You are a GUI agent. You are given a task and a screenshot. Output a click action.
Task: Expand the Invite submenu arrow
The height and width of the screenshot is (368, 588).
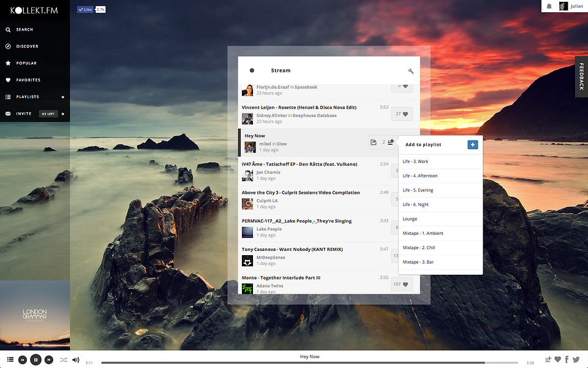click(63, 114)
